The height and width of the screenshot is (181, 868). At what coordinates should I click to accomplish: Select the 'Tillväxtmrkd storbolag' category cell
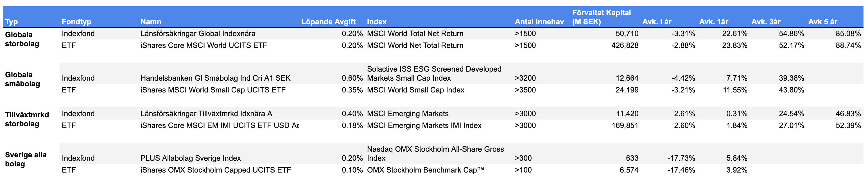coord(27,119)
